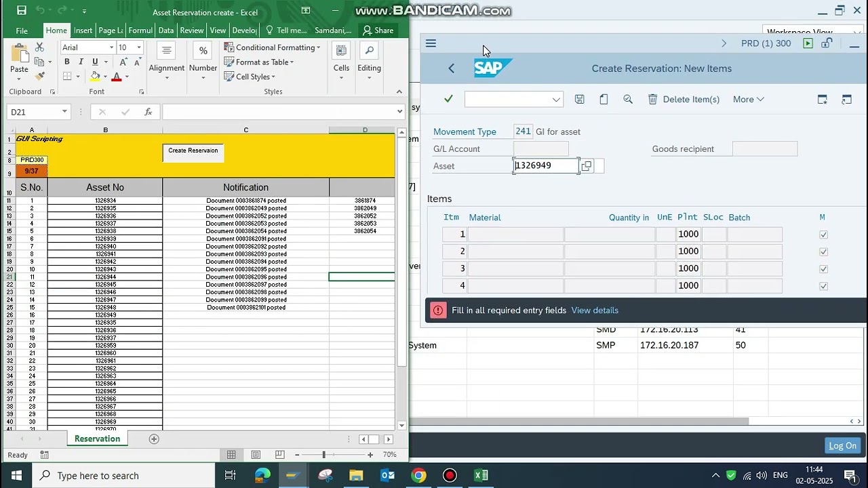868x488 pixels.
Task: Expand Cell Styles dropdown
Action: click(273, 77)
